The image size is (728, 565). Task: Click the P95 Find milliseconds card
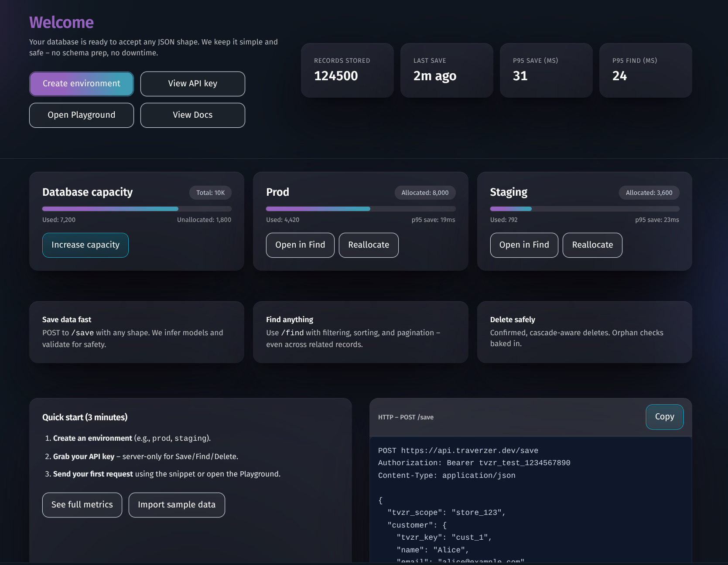click(645, 70)
